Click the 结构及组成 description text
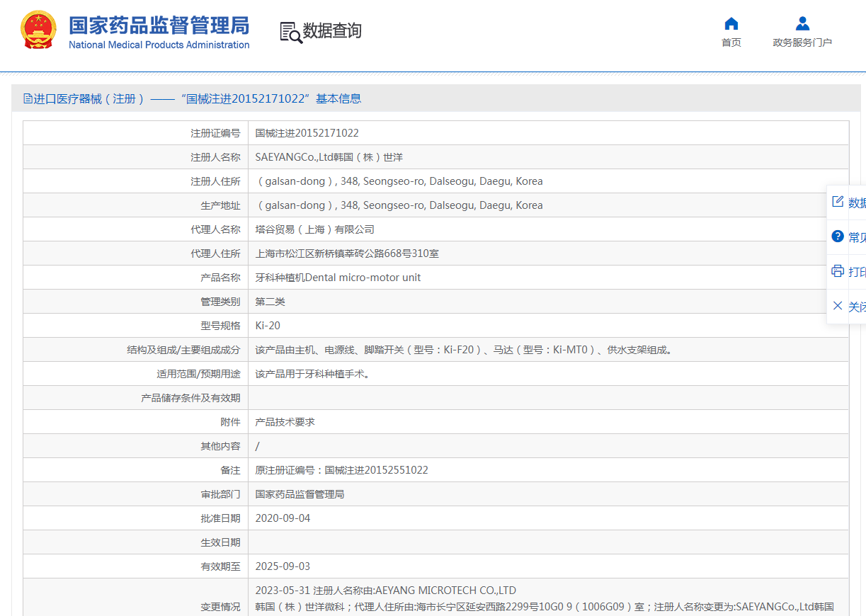The width and height of the screenshot is (866, 616). point(465,350)
